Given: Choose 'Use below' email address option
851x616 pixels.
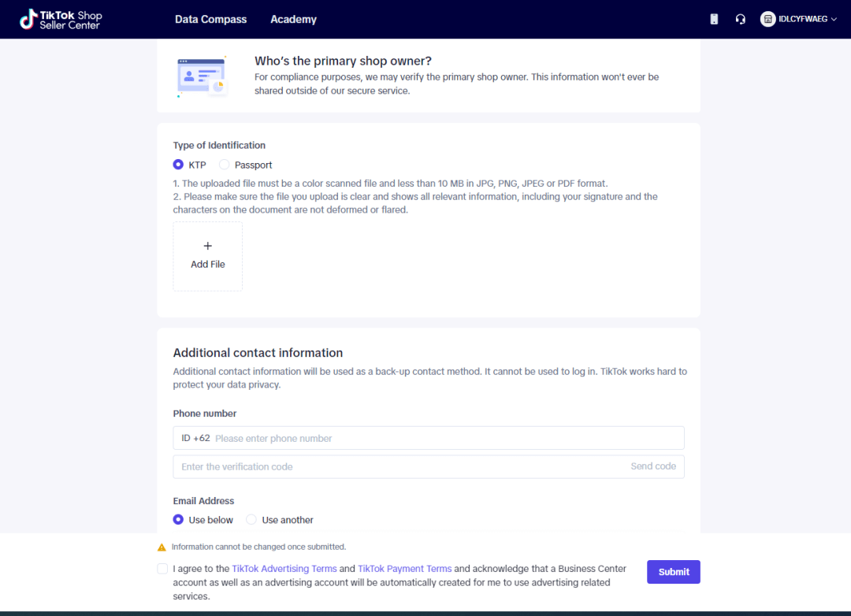Looking at the screenshot, I should coord(179,520).
